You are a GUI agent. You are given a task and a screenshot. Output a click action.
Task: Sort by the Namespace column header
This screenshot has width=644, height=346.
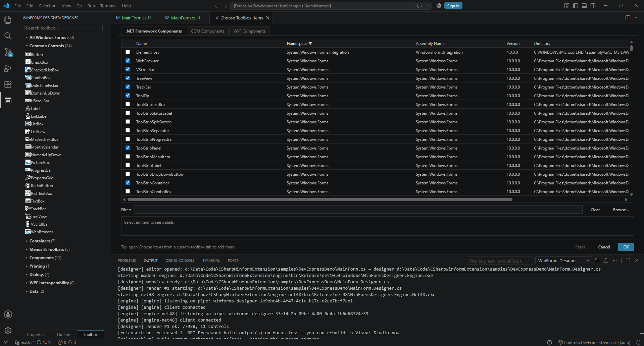point(299,44)
